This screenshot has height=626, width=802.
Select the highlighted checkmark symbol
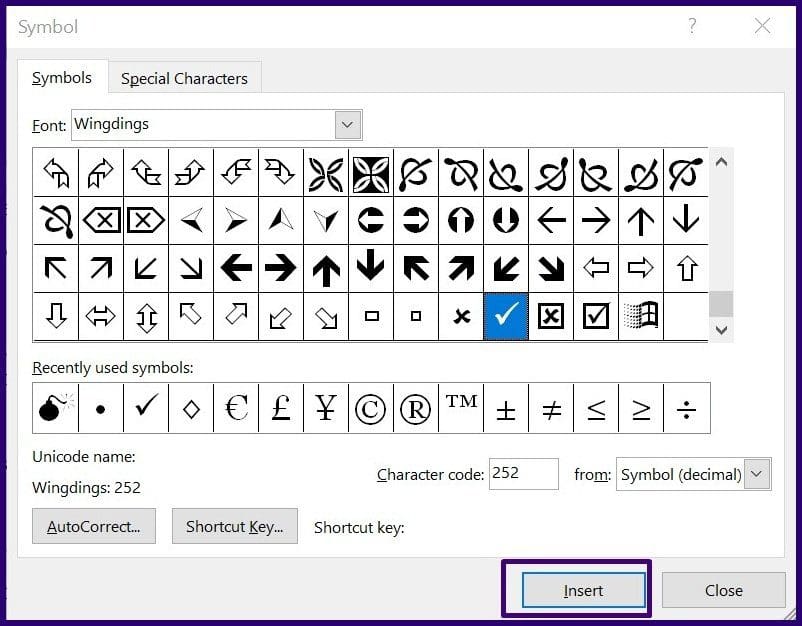(506, 317)
